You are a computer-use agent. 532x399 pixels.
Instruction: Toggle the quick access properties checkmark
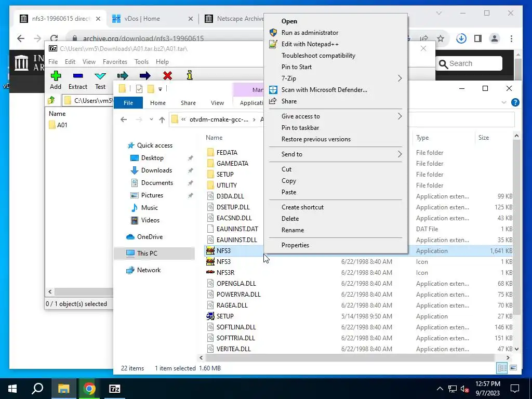(139, 89)
